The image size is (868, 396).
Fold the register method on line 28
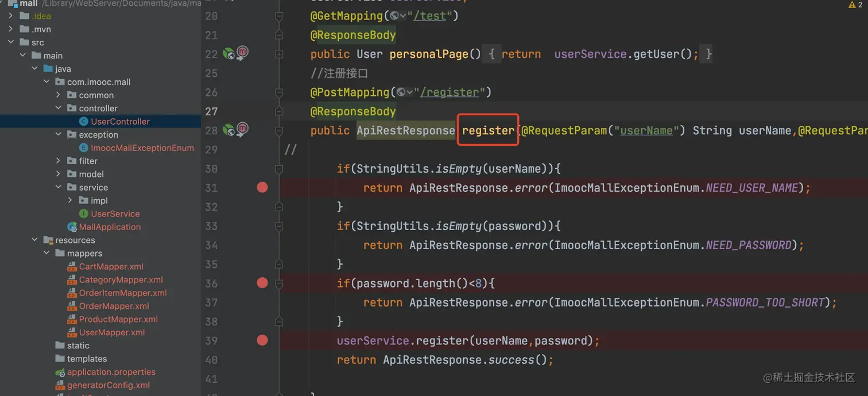(x=279, y=130)
